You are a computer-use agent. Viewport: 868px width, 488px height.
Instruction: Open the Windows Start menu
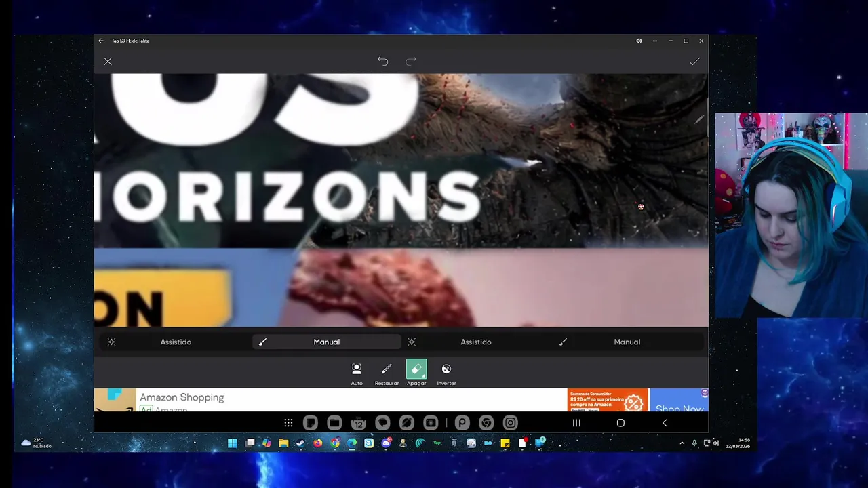coord(233,443)
